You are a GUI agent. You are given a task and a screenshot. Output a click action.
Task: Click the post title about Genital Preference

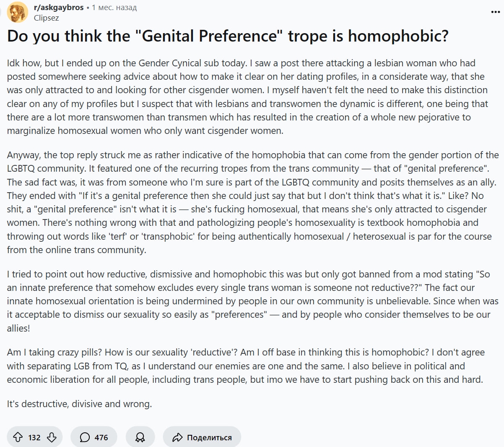coord(228,36)
